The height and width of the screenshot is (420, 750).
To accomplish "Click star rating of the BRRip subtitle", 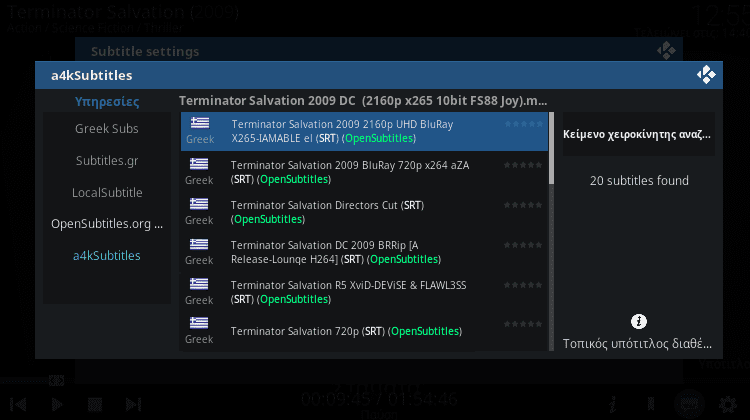I will coord(523,245).
